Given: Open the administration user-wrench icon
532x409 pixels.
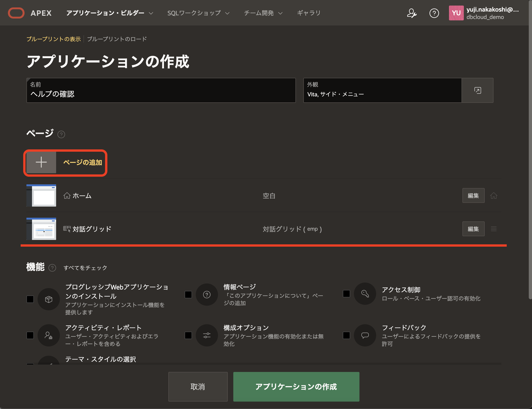Looking at the screenshot, I should point(412,13).
